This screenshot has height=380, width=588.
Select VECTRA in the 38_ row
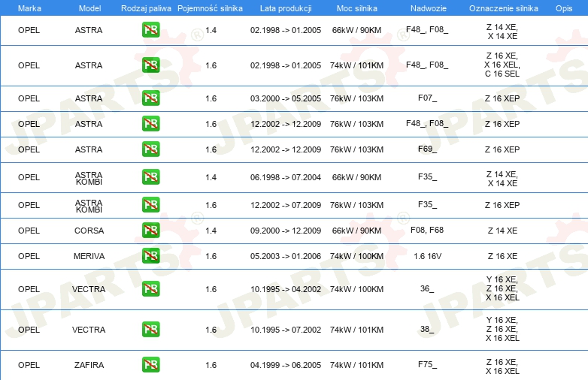89,330
